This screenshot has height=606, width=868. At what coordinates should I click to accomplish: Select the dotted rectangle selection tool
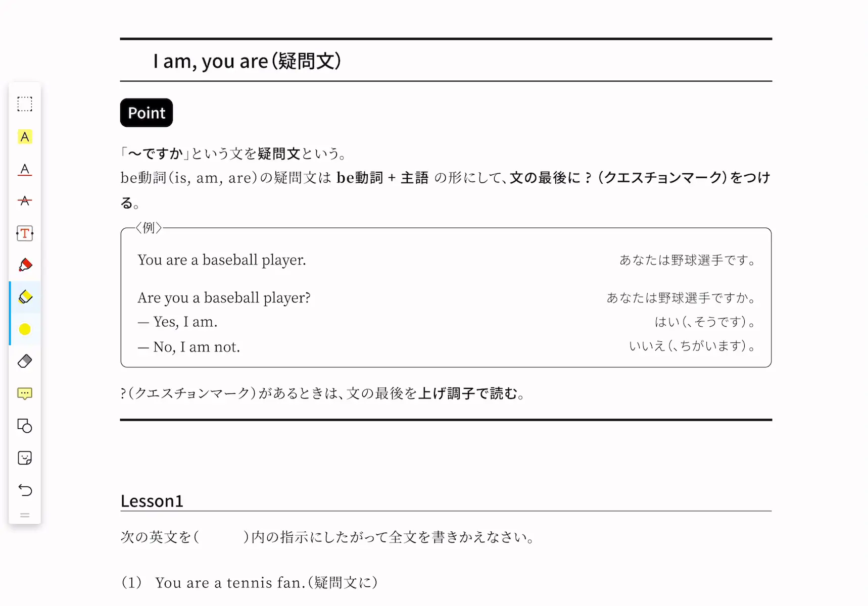(x=25, y=104)
